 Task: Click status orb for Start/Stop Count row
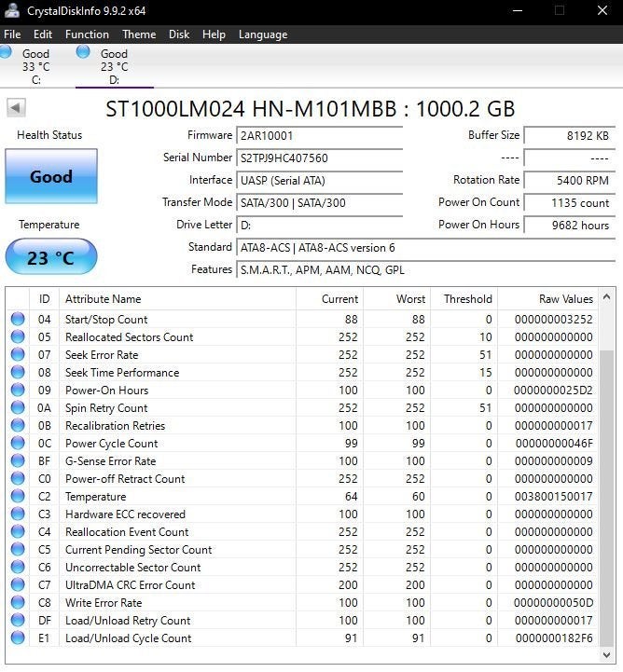pos(18,320)
